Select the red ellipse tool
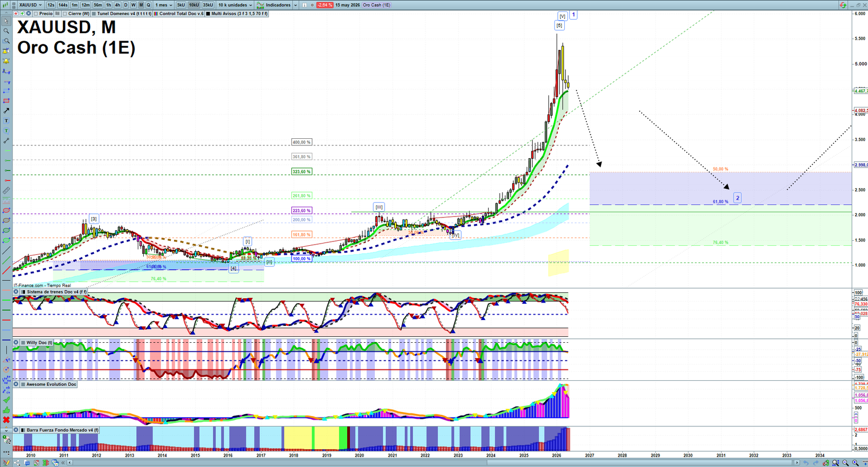Viewport: 868px width, 467px height. coord(7,210)
